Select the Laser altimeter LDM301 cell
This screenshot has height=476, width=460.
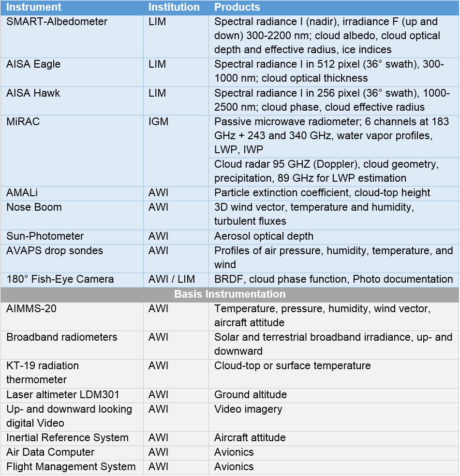point(62,395)
